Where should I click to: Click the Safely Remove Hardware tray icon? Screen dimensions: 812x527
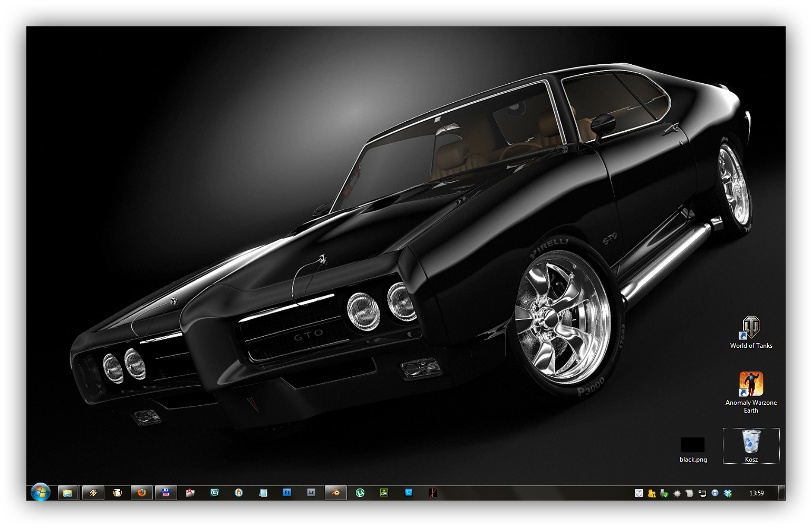click(664, 493)
